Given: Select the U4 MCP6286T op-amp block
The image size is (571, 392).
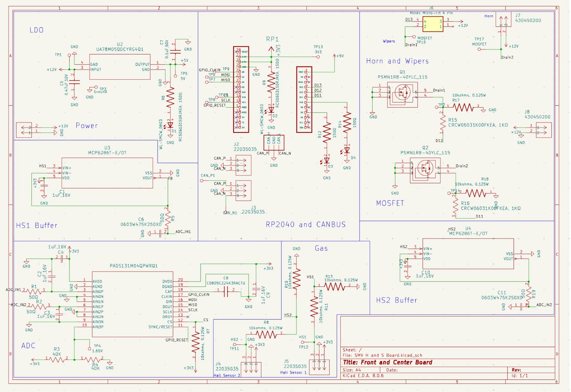Looking at the screenshot, I should [468, 254].
